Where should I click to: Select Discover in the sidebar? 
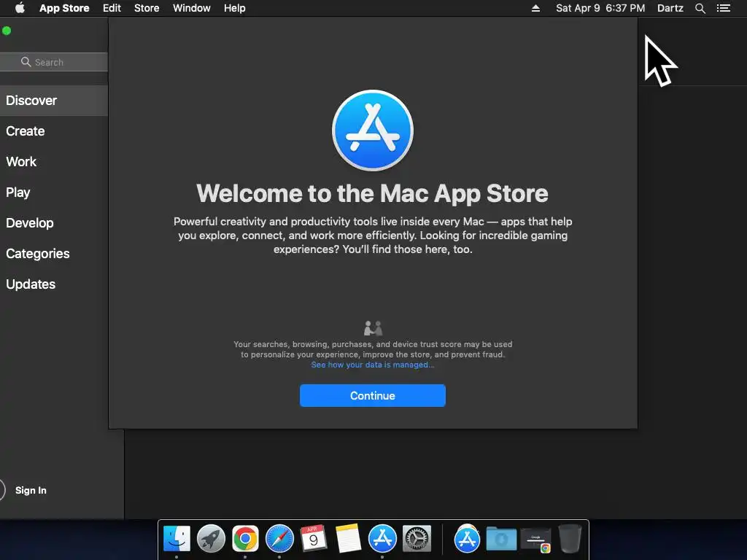pos(54,101)
